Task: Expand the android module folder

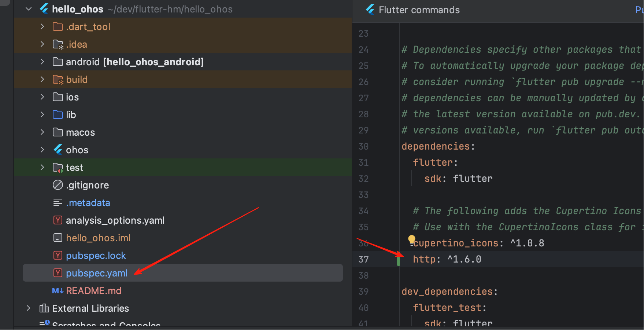Action: [42, 62]
